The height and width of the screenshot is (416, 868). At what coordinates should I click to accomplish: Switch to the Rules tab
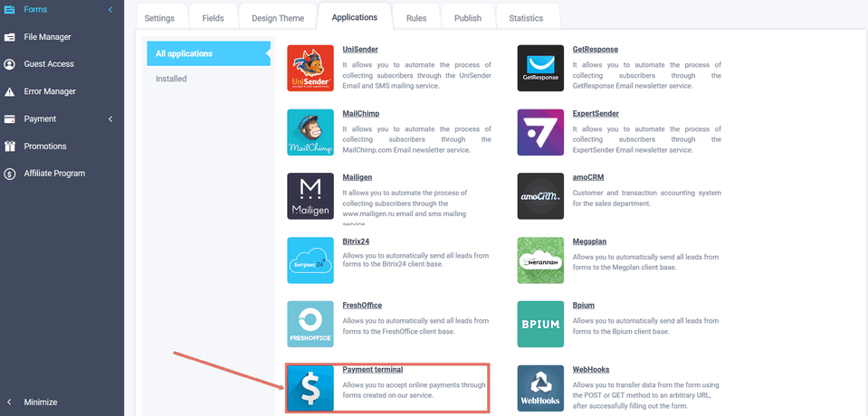pyautogui.click(x=416, y=17)
